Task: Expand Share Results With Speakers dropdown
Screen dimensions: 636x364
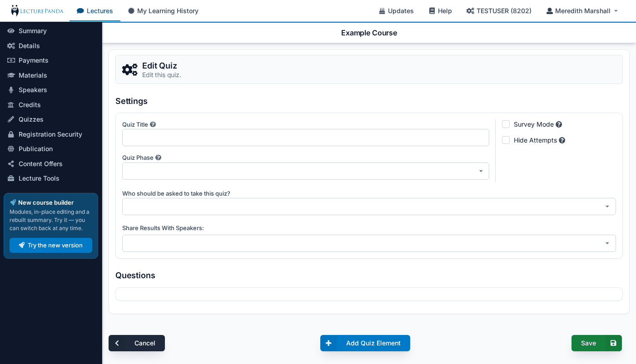Action: [369, 243]
